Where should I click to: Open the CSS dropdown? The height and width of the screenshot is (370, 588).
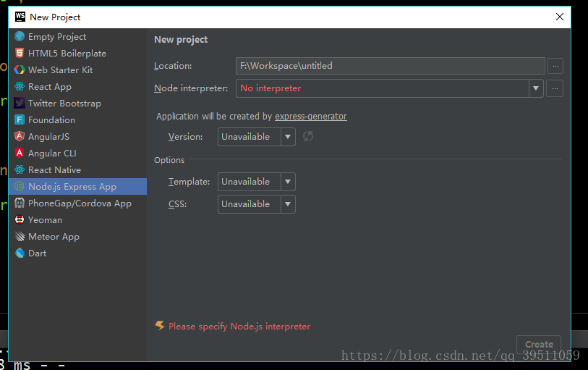click(x=257, y=204)
